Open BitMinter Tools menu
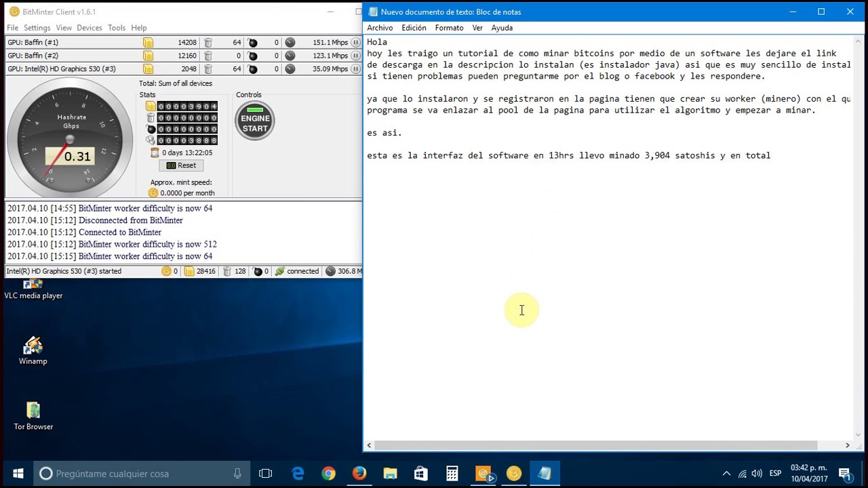The height and width of the screenshot is (488, 868). tap(117, 28)
